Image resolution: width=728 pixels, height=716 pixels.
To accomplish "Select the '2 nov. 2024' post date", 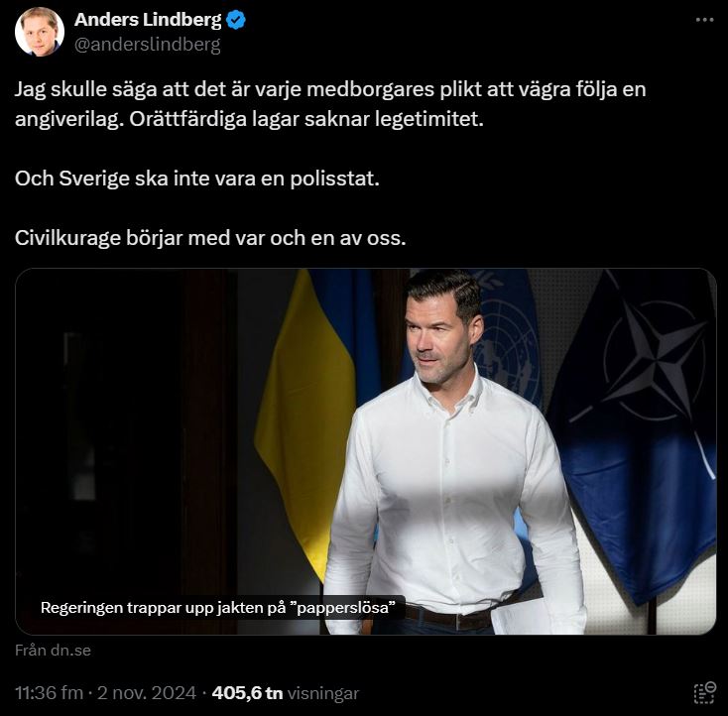I will pyautogui.click(x=147, y=693).
